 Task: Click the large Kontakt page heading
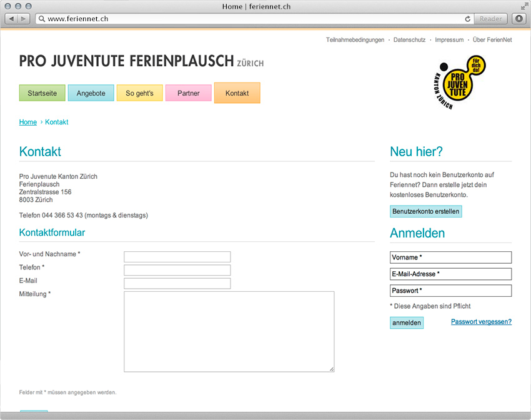coord(40,152)
